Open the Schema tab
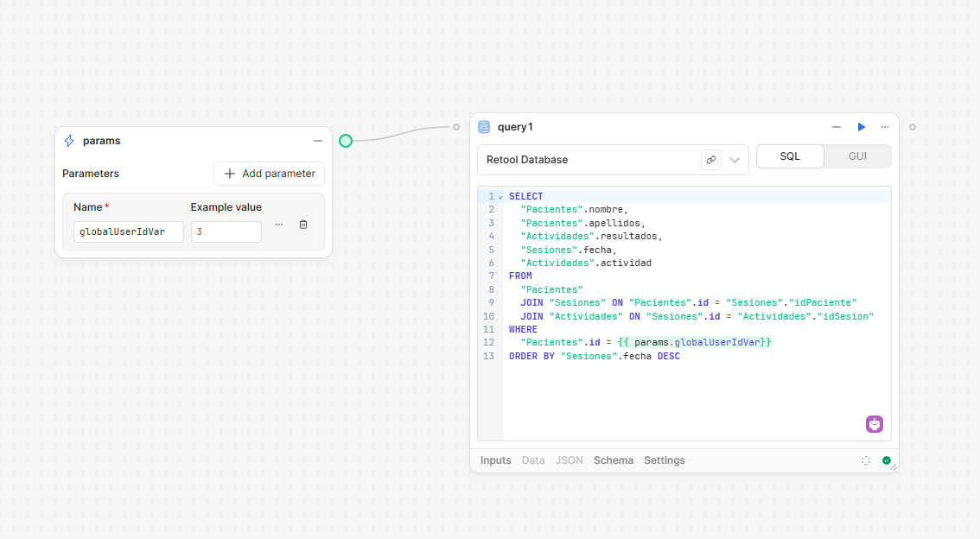Viewport: 980px width, 539px height. (x=613, y=460)
